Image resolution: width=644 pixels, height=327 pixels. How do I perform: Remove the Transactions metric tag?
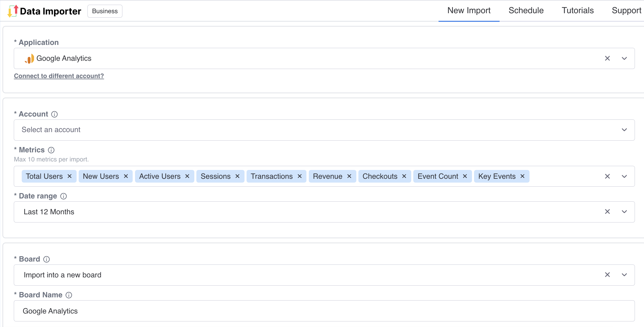pyautogui.click(x=300, y=176)
